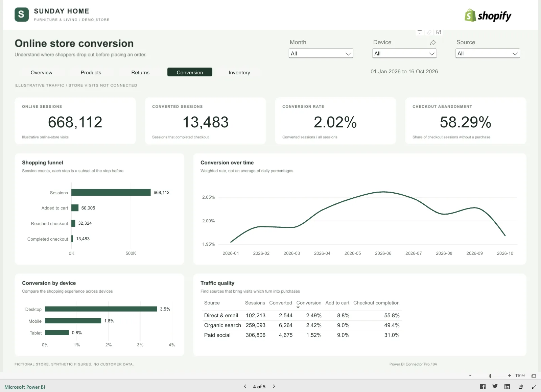The height and width of the screenshot is (392, 541).
Task: Click the Traffic quality table title
Action: click(217, 283)
